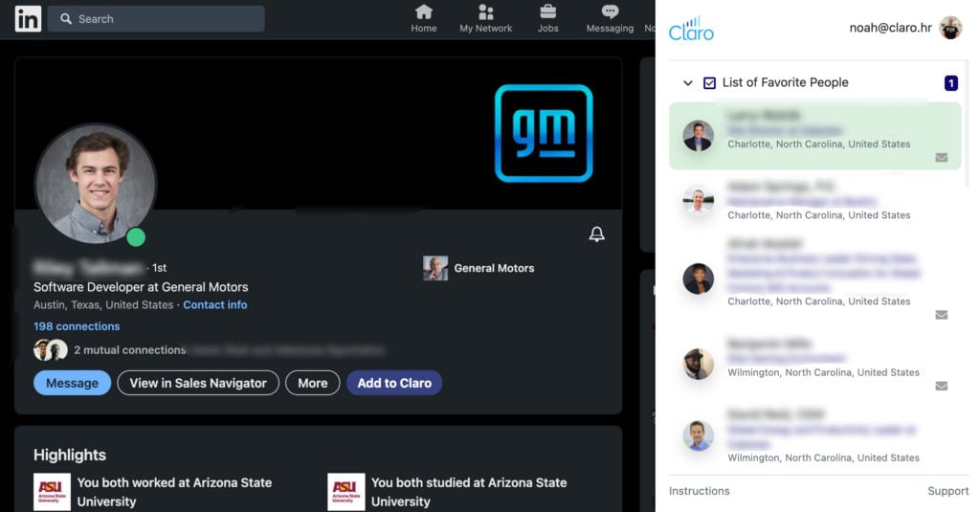Click mail icon for the first Wilmington person

(942, 386)
